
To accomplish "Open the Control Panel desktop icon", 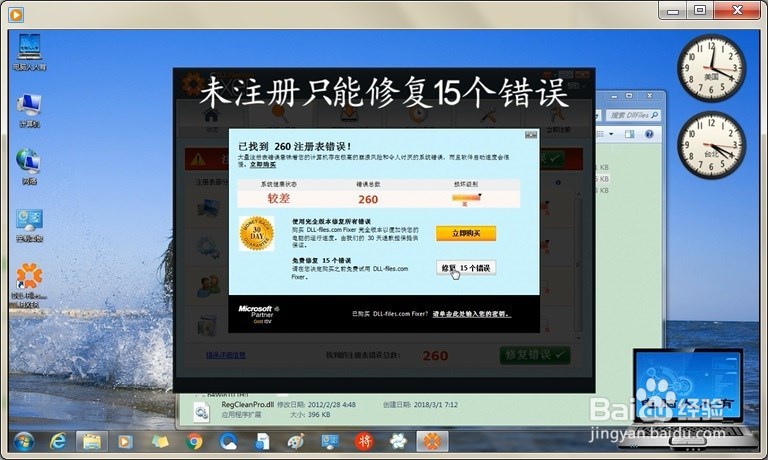I will coord(29,226).
